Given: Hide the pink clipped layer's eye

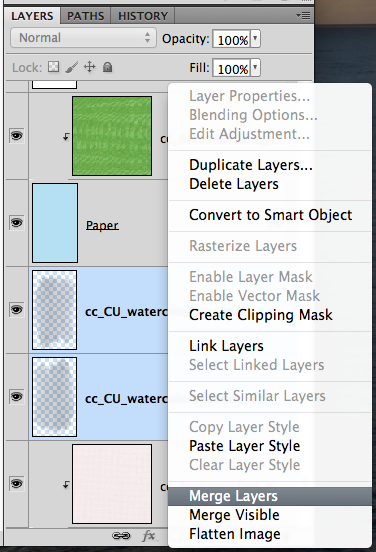Looking at the screenshot, I should (x=17, y=483).
